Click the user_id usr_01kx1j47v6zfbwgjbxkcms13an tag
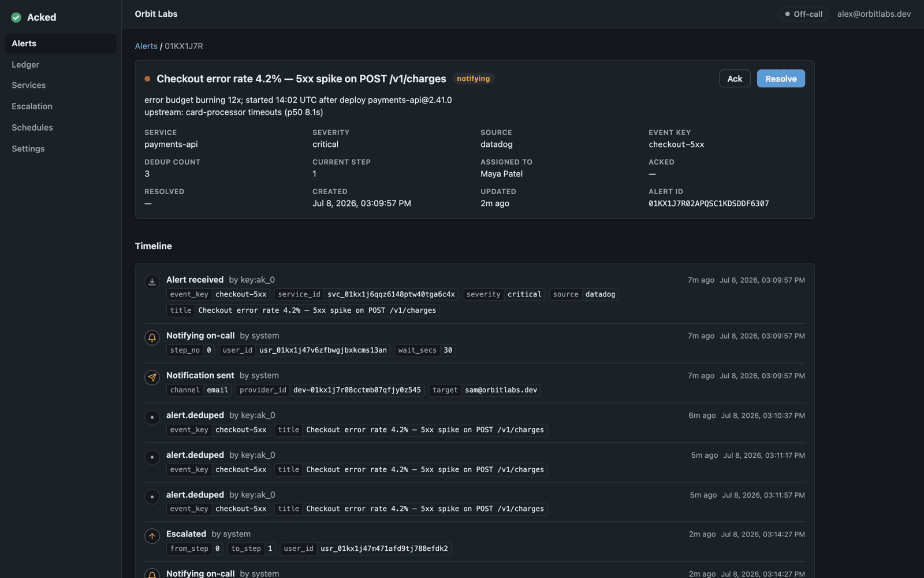The height and width of the screenshot is (578, 924). point(304,350)
